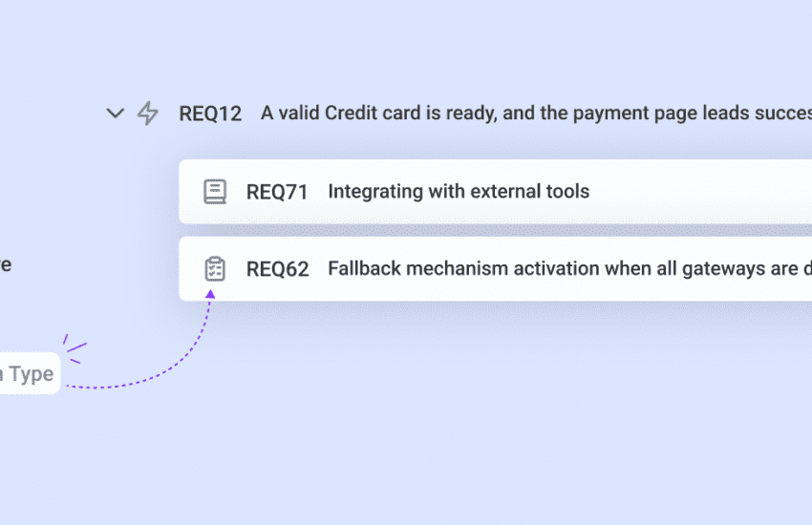Image resolution: width=812 pixels, height=525 pixels.
Task: Open the "Integrating with external tools" requirement
Action: (459, 191)
